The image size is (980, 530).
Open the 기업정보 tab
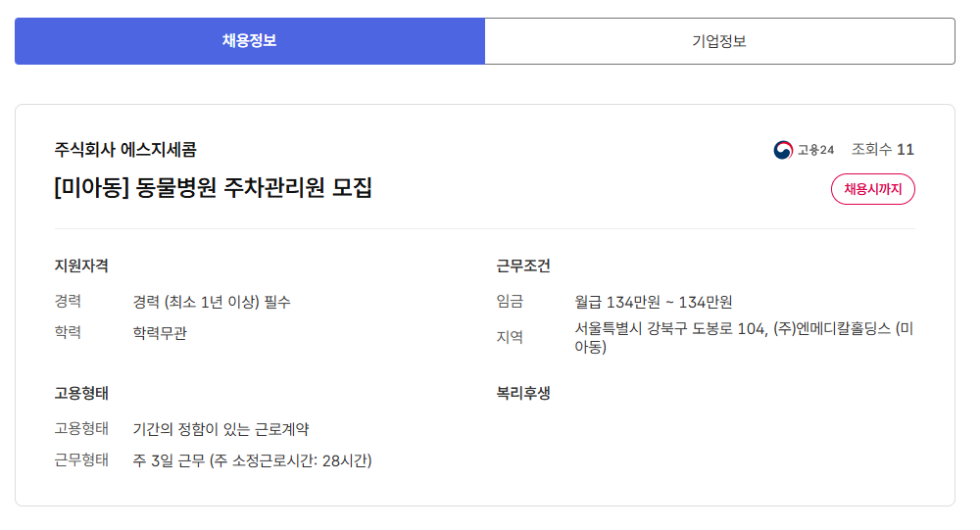[x=719, y=41]
